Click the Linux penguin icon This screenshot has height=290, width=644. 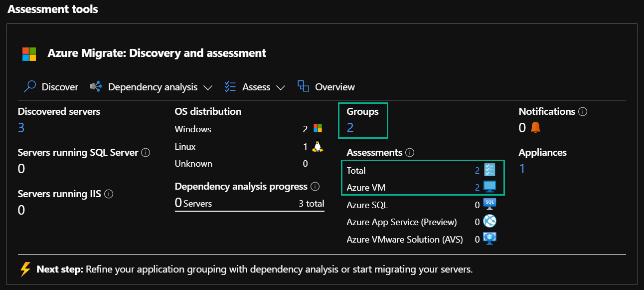[x=318, y=146]
